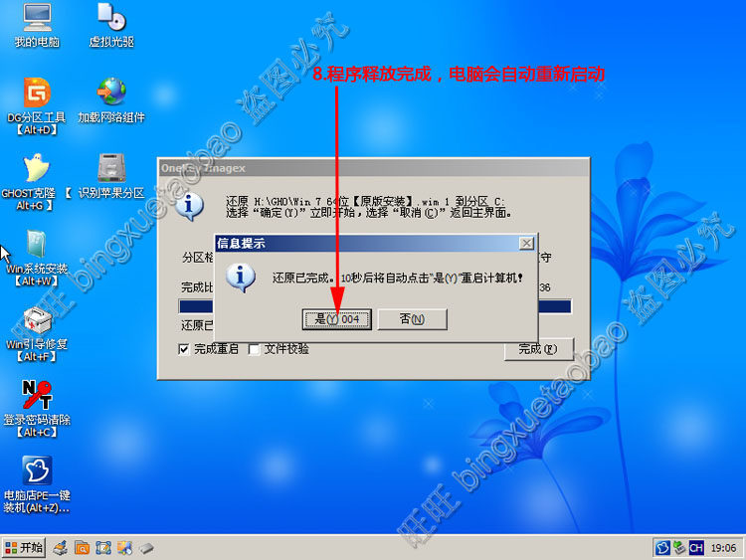The width and height of the screenshot is (746, 560).
Task: Click the OneKey Imagex window title bar
Action: (373, 168)
